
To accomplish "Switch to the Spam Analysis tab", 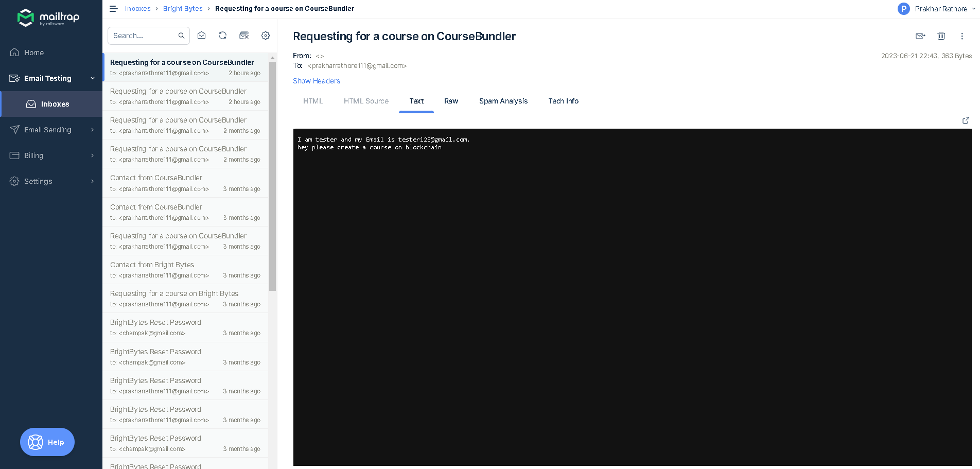I will 503,101.
